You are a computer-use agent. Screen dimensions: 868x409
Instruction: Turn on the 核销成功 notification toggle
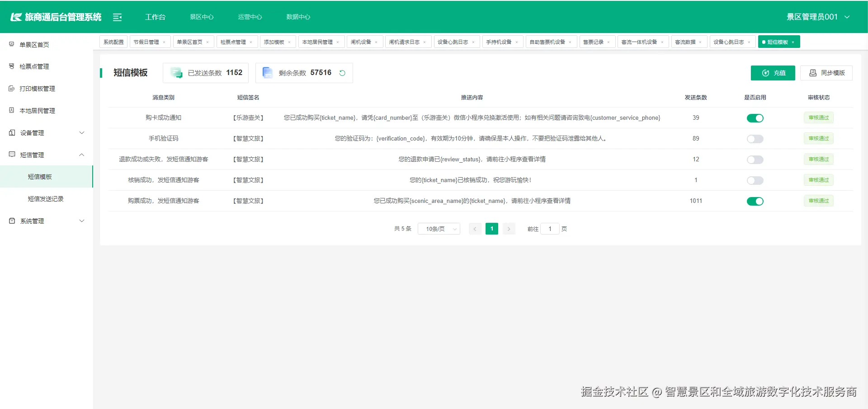[x=754, y=180]
